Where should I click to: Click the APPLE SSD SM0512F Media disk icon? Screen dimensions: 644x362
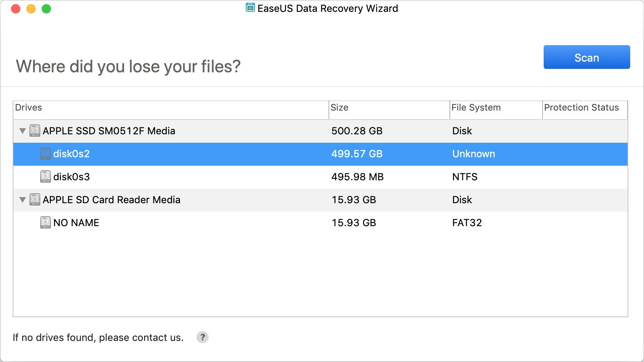[x=35, y=131]
